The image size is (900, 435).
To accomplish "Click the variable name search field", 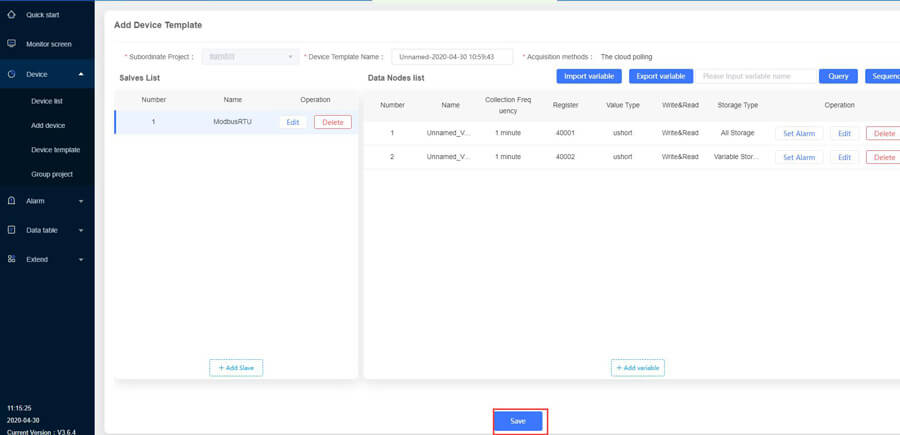I will 756,76.
